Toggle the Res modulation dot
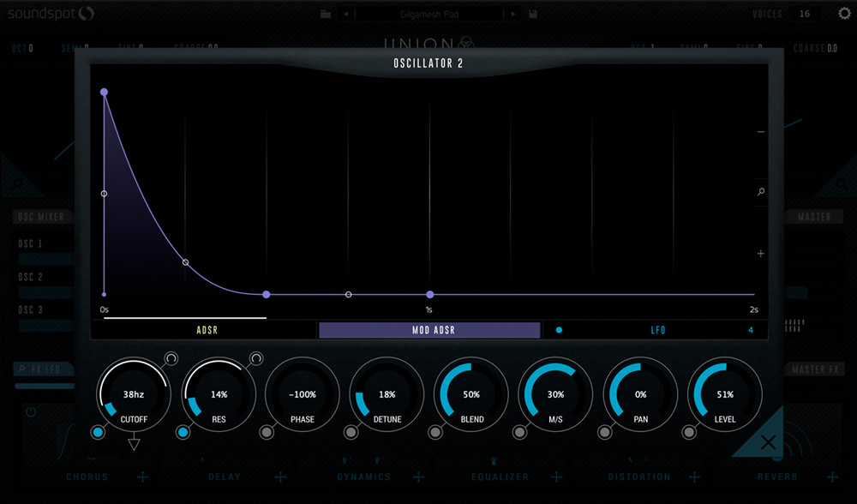This screenshot has height=504, width=857. 183,433
